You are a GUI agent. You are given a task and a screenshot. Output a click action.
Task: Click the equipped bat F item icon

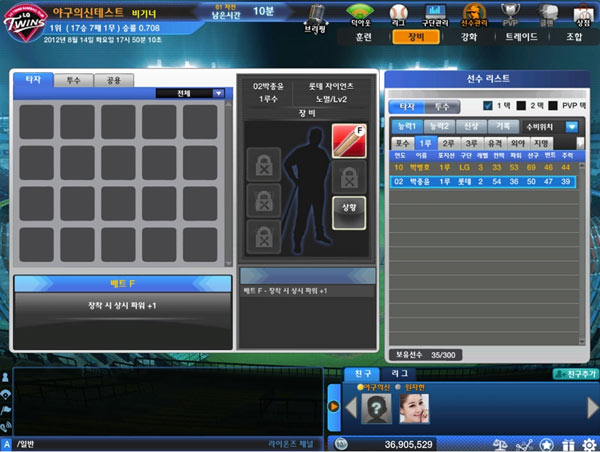click(x=344, y=140)
